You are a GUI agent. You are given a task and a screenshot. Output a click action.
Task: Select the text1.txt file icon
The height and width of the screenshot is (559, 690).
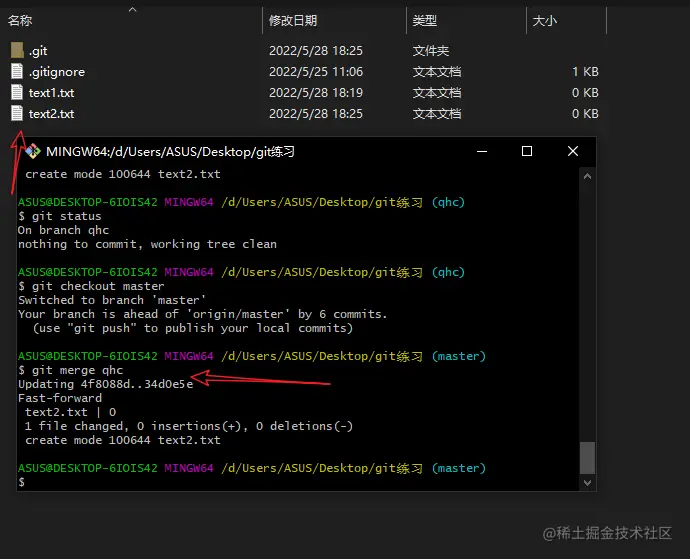point(17,92)
